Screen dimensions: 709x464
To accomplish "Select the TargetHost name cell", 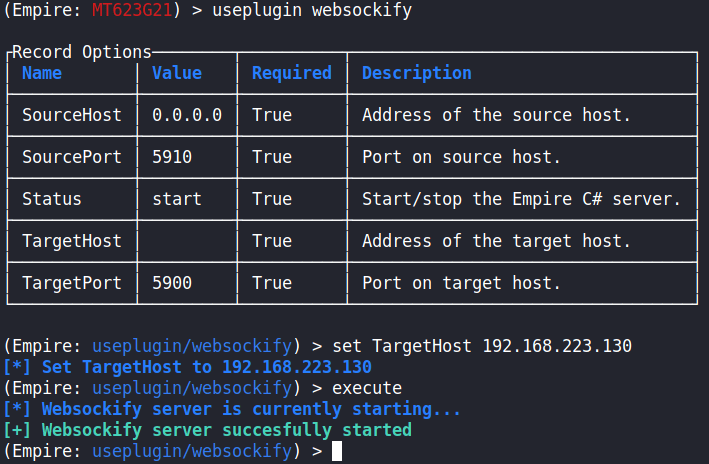I will click(x=72, y=241).
